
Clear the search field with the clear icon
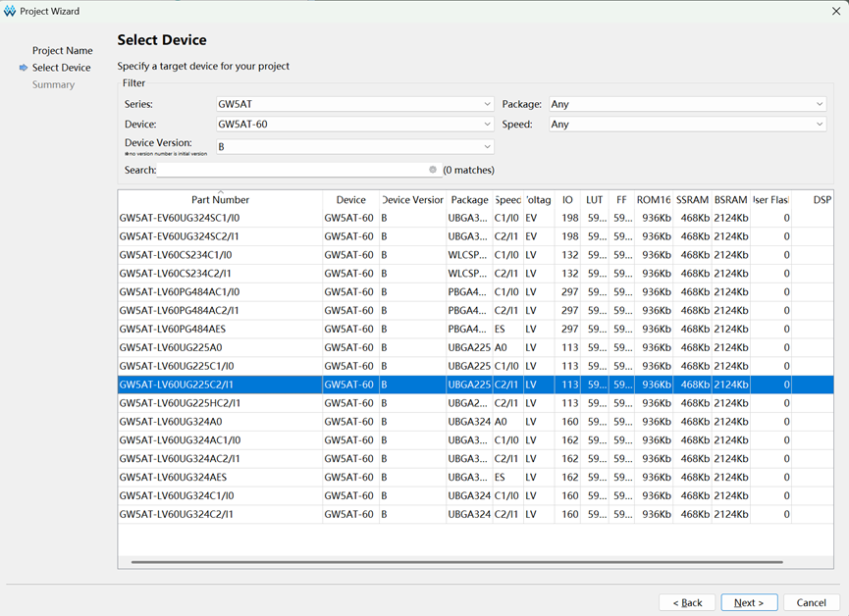click(x=433, y=170)
